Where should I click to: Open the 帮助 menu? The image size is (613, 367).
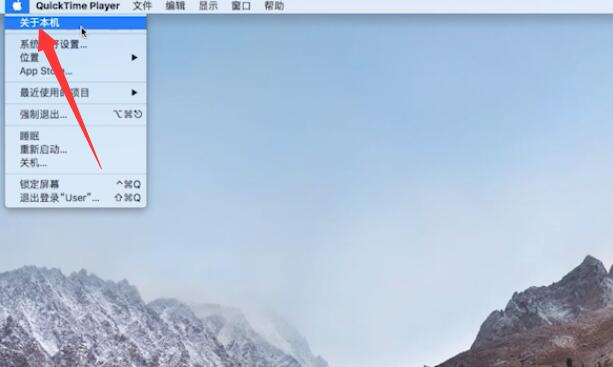coord(274,6)
